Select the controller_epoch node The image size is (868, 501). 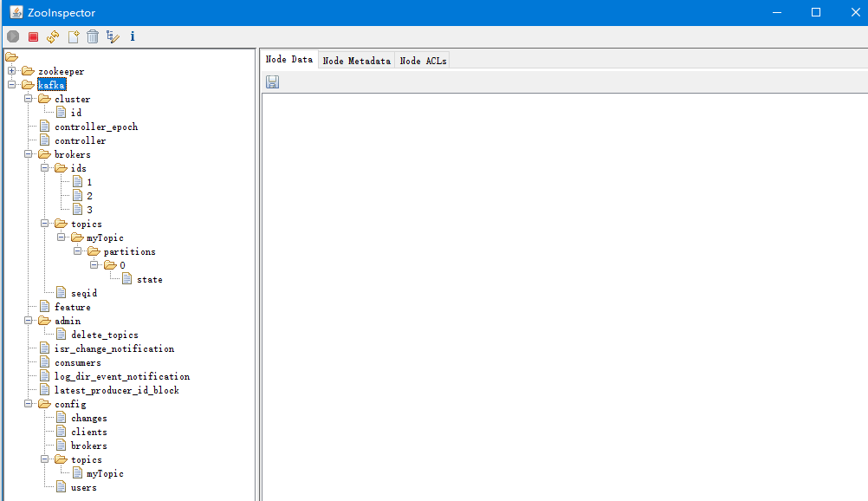pos(95,127)
